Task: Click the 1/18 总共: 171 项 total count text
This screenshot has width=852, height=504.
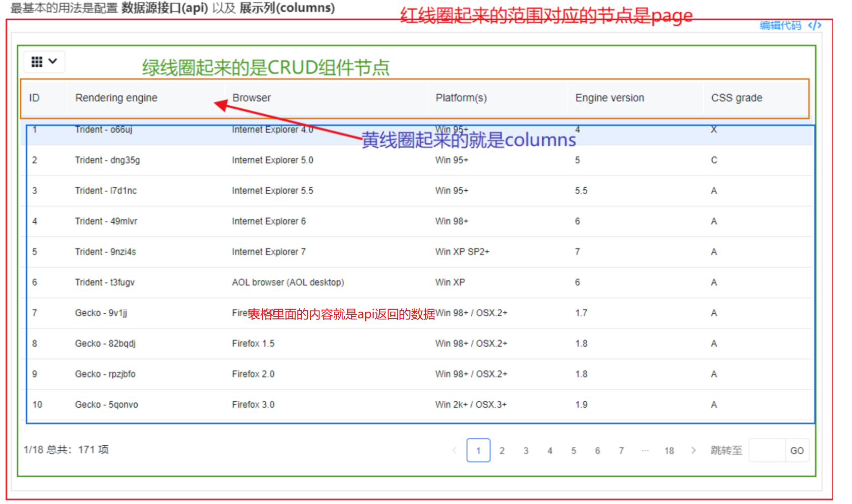Action: click(66, 449)
